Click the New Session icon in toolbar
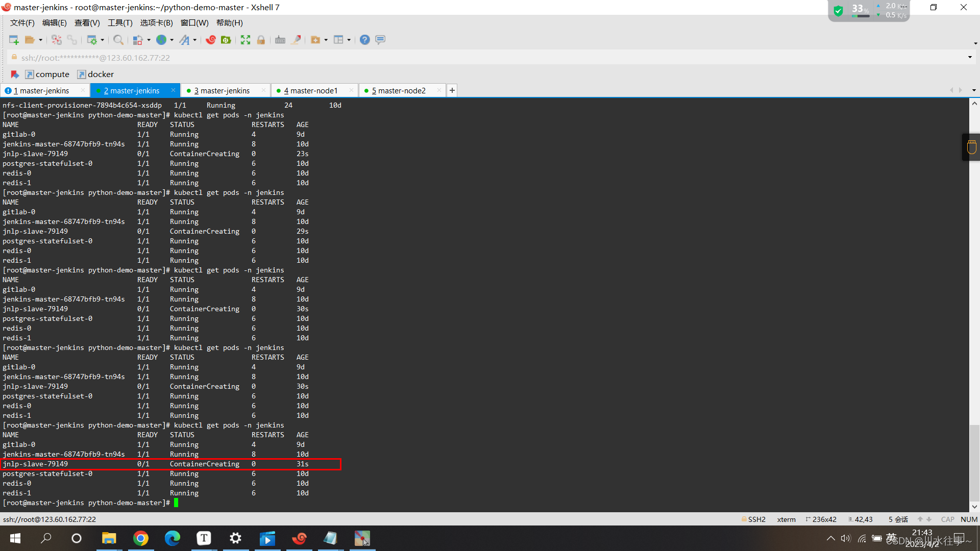The width and height of the screenshot is (980, 551). (14, 40)
